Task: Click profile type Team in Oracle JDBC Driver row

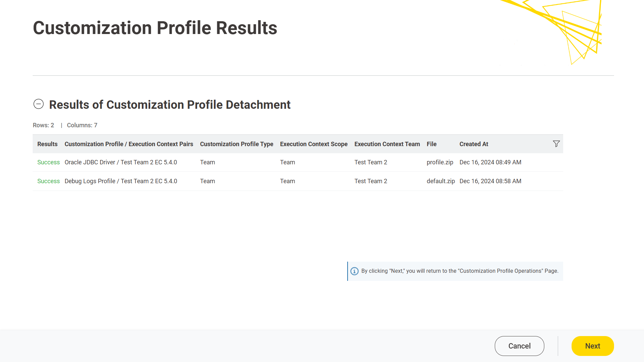Action: click(207, 162)
